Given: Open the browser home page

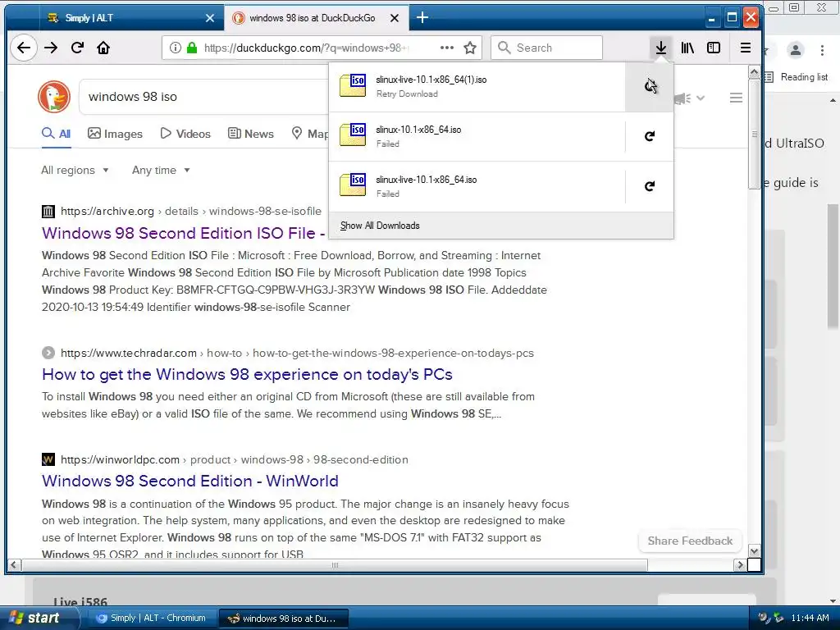Looking at the screenshot, I should pyautogui.click(x=103, y=48).
